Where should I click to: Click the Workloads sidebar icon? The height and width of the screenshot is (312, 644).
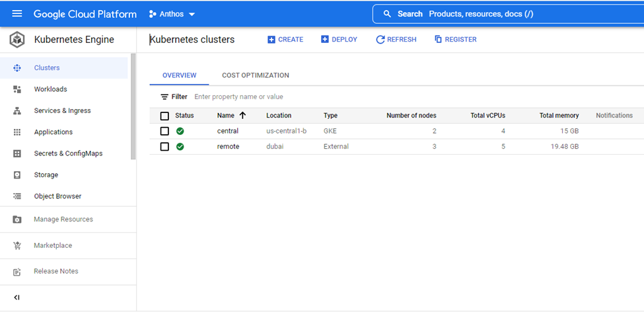click(17, 89)
